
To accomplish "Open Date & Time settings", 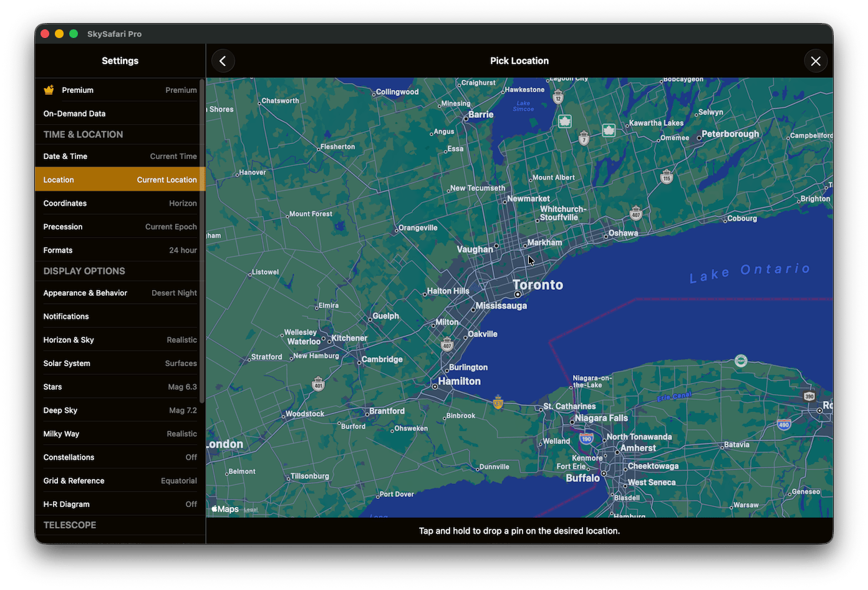I will tap(120, 157).
